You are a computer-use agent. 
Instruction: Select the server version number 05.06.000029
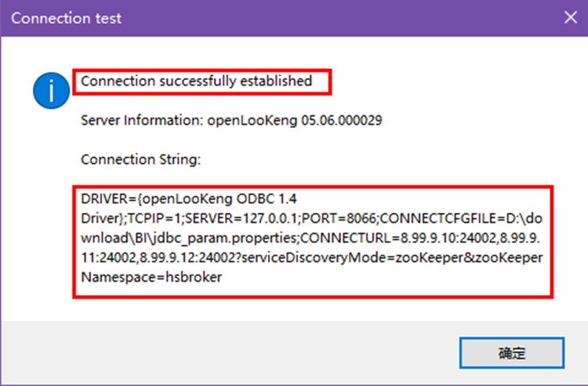click(x=342, y=120)
